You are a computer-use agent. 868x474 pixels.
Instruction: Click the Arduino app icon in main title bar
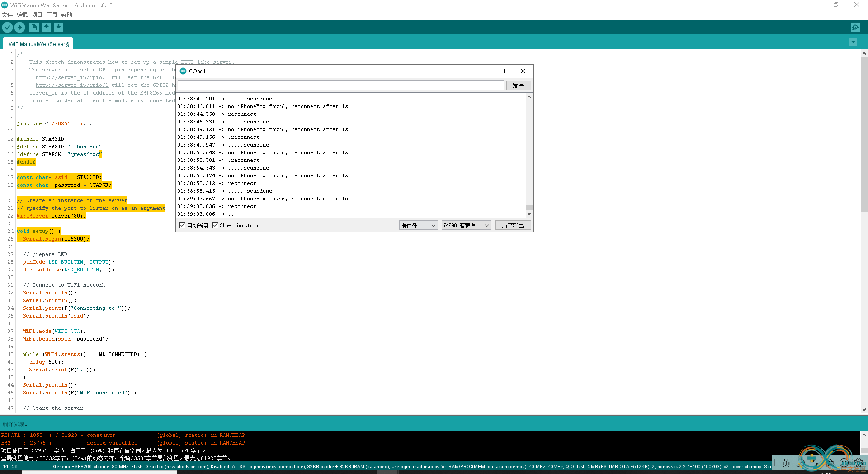pos(5,5)
